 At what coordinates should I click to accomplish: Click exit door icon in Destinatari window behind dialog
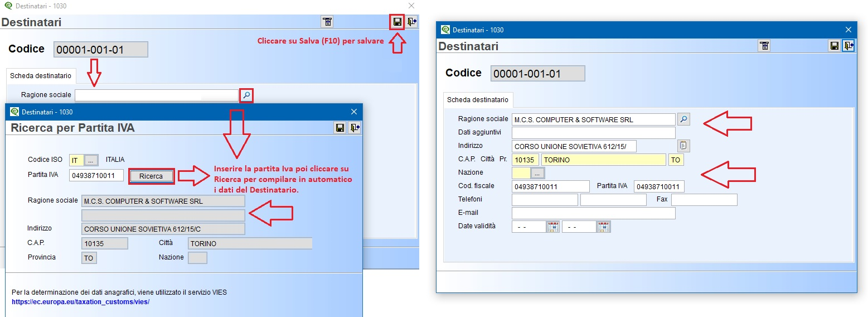(x=411, y=22)
